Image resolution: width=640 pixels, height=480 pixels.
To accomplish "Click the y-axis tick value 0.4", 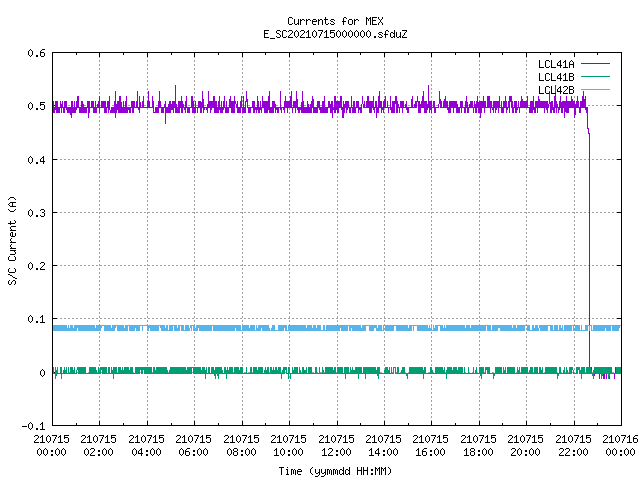I will (36, 160).
